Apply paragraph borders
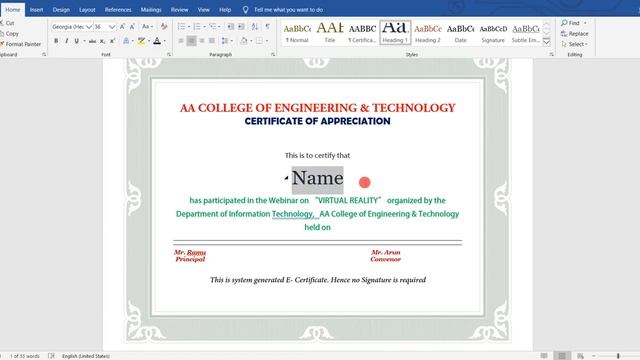The width and height of the screenshot is (640, 360). (x=259, y=41)
